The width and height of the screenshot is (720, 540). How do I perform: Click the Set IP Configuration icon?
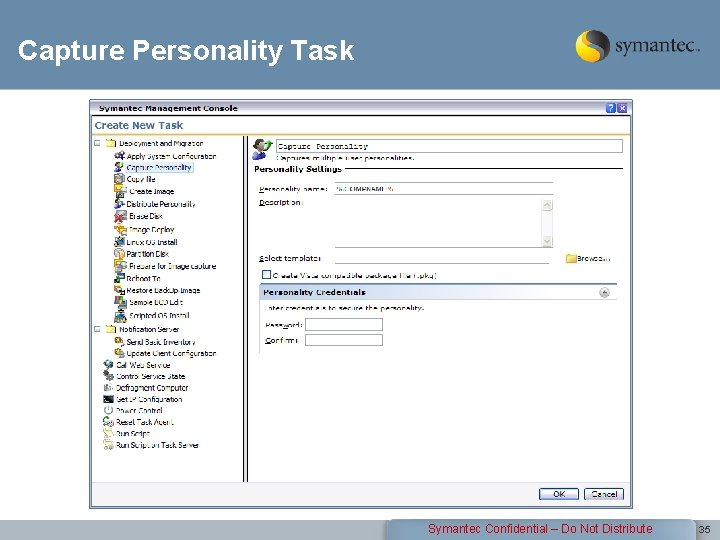[108, 399]
